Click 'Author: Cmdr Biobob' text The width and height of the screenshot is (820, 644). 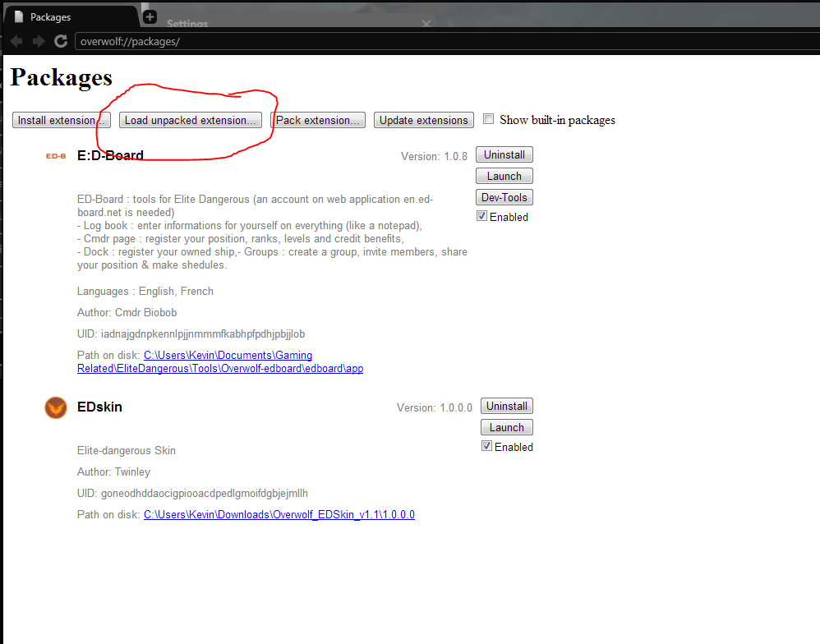(127, 313)
